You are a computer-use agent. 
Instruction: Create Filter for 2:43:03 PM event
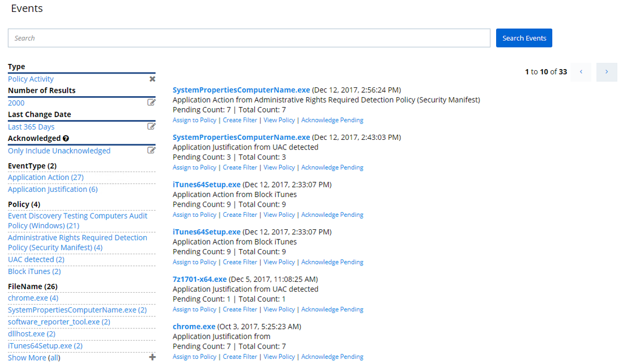click(x=240, y=168)
